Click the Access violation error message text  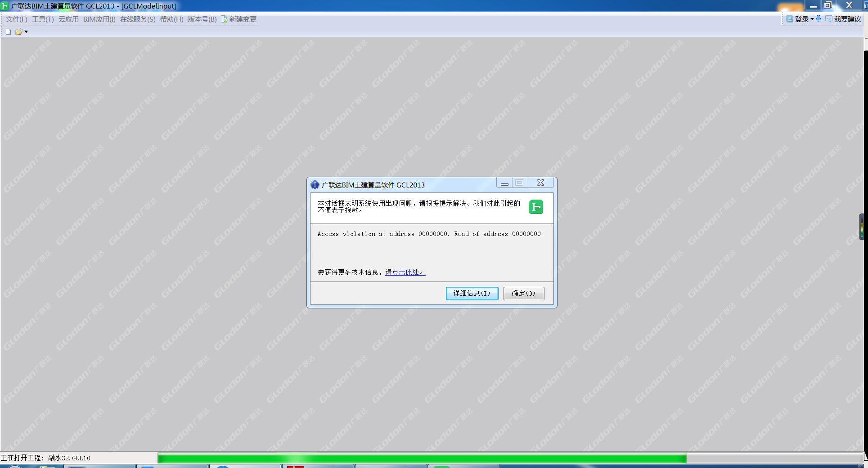click(x=429, y=234)
